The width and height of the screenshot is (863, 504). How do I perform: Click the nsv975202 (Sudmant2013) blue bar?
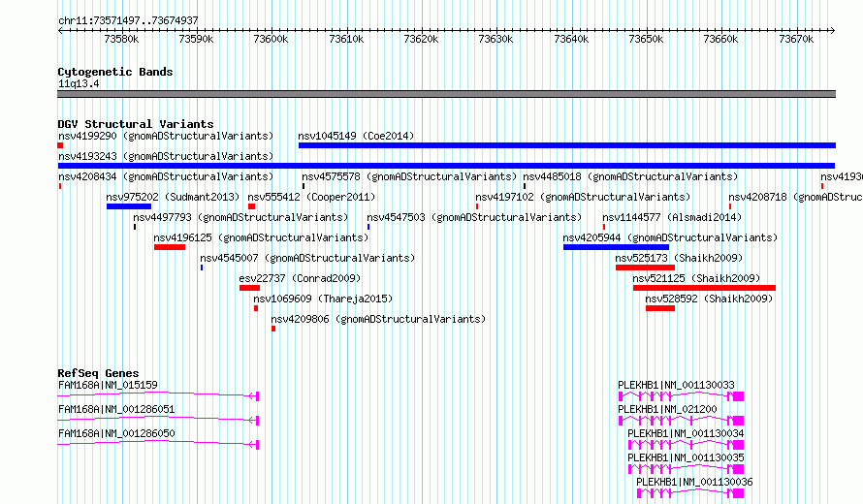tap(129, 206)
